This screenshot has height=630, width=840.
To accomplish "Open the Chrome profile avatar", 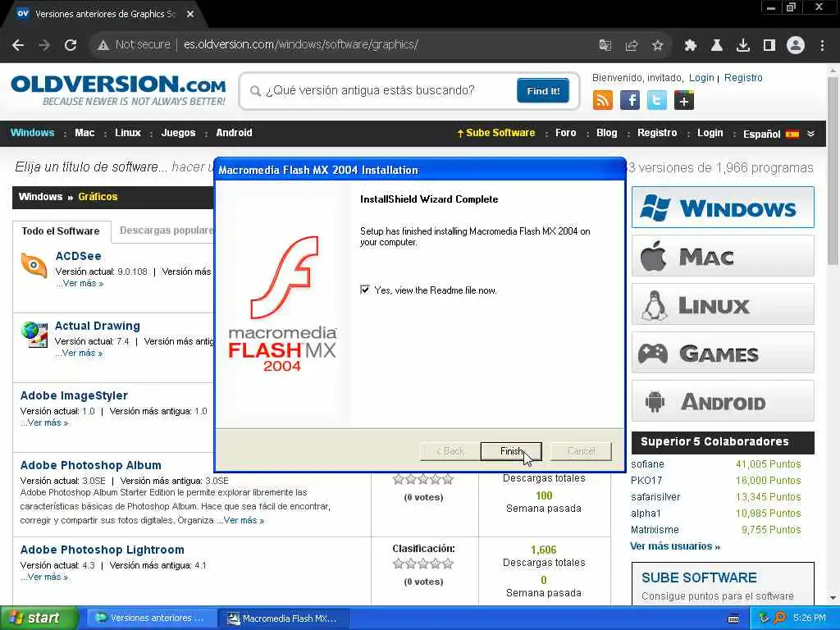I will [x=796, y=45].
